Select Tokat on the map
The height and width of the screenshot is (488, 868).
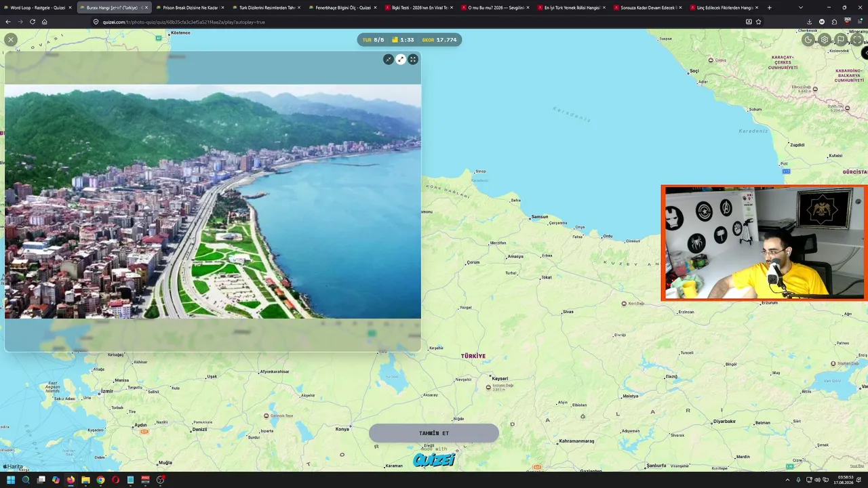click(546, 277)
